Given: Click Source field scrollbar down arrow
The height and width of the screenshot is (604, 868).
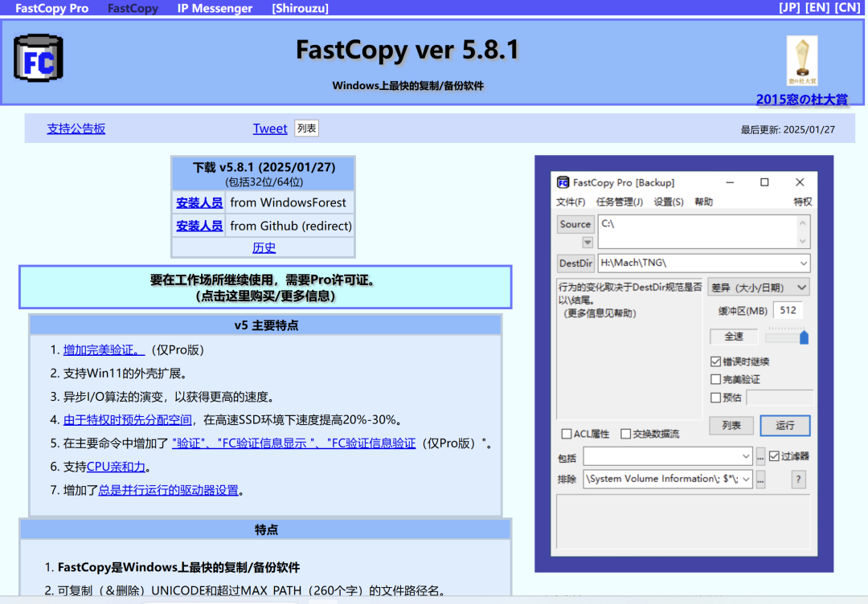Looking at the screenshot, I should [803, 242].
